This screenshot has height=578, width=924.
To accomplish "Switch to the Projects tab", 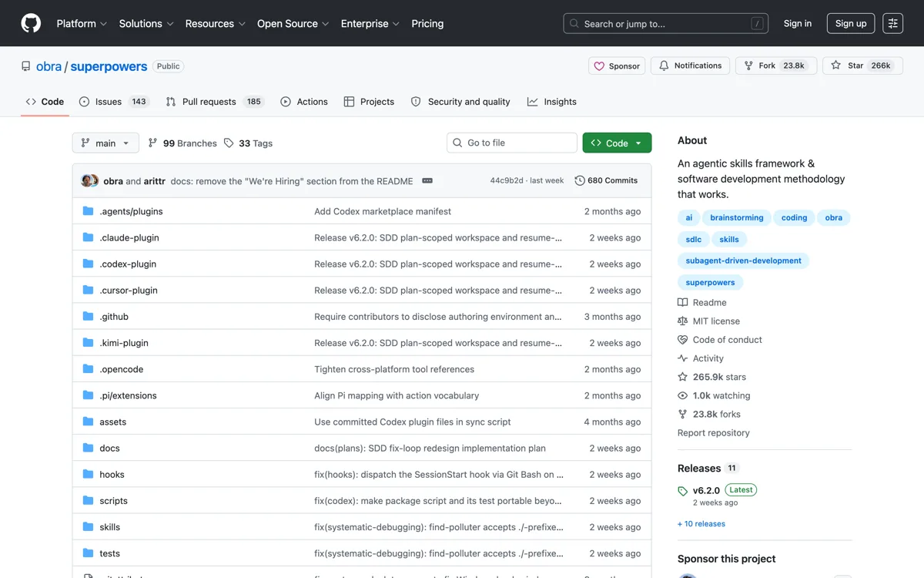I will point(369,102).
